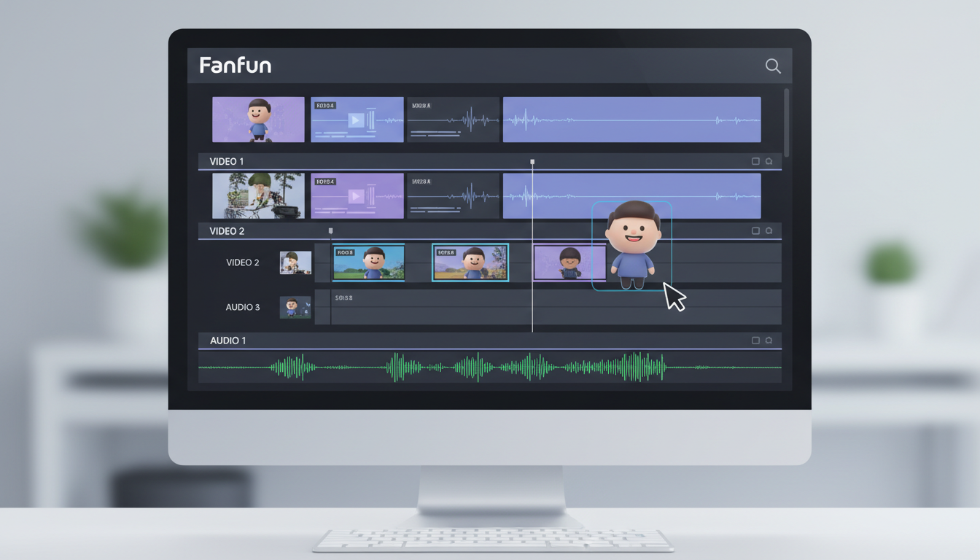Click the VIDEO 1 section header label
Viewport: 980px width, 560px height.
point(227,161)
